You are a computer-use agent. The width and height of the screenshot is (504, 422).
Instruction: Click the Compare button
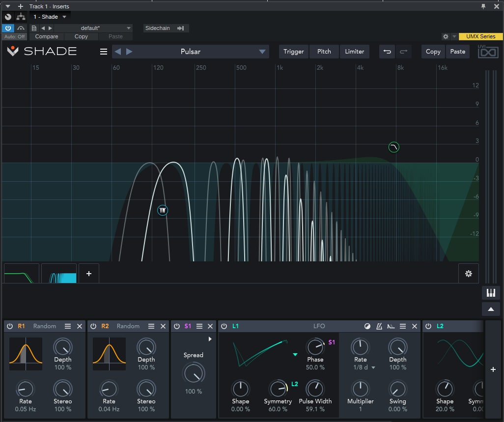[47, 36]
